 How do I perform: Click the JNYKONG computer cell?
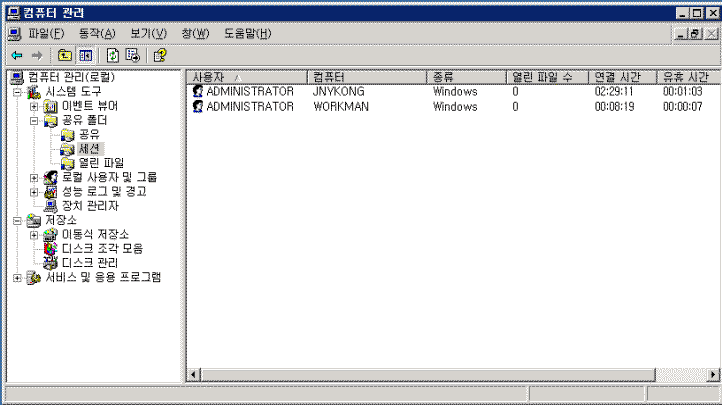(x=339, y=92)
